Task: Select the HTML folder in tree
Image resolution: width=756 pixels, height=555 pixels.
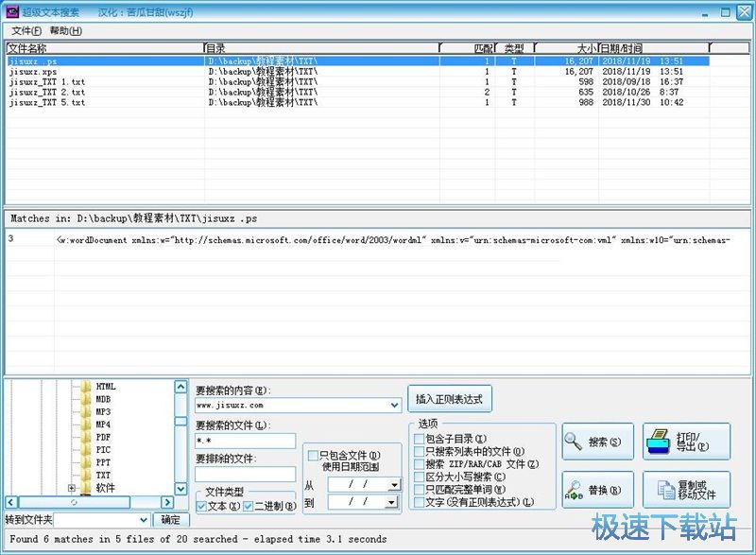Action: pyautogui.click(x=105, y=387)
